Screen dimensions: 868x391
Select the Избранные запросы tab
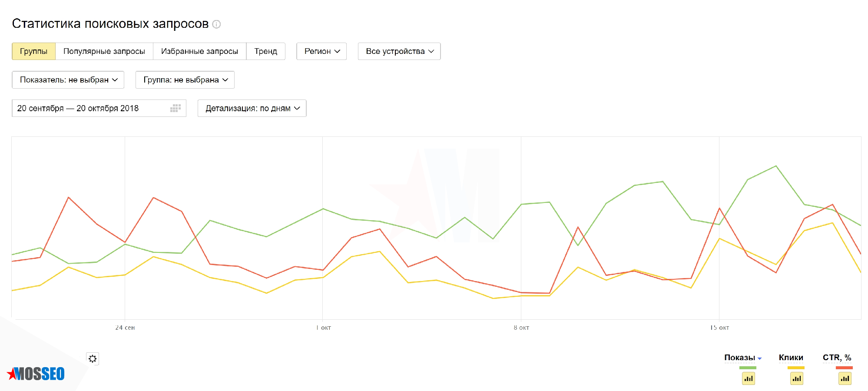point(199,51)
